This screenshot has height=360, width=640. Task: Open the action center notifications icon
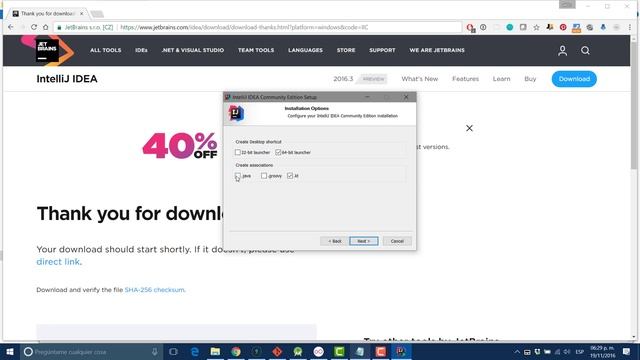(x=626, y=351)
